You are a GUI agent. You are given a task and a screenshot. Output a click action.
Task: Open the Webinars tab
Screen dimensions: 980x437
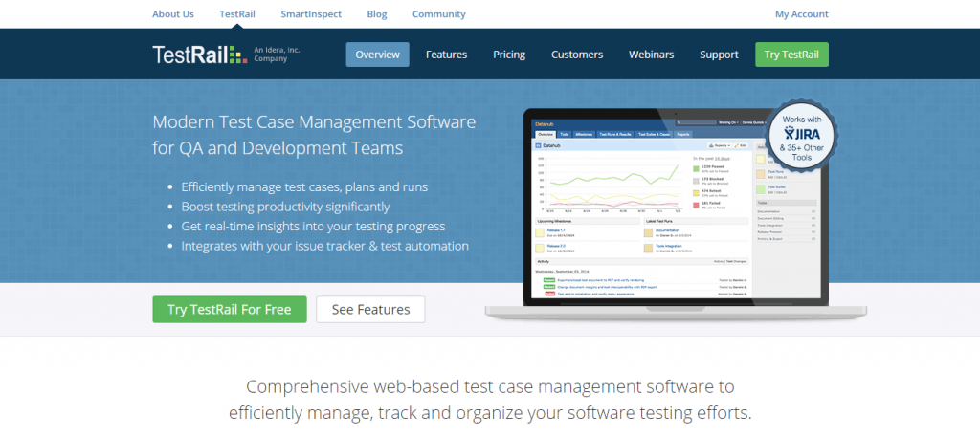[651, 55]
